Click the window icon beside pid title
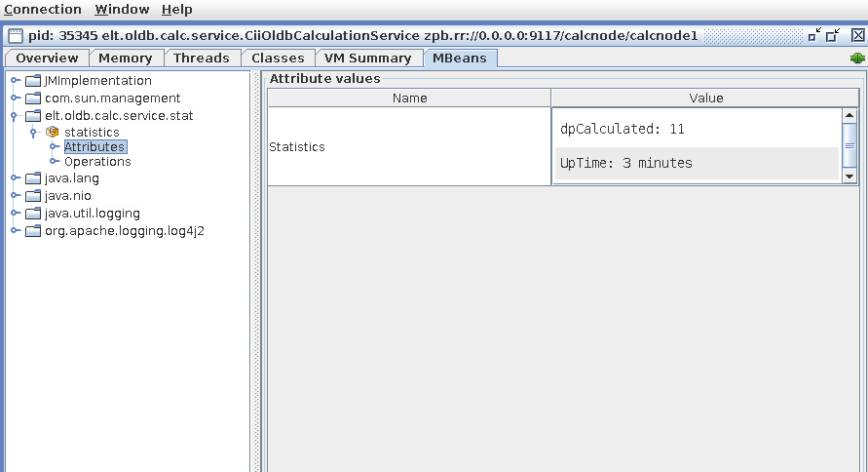This screenshot has width=868, height=472. 16,36
